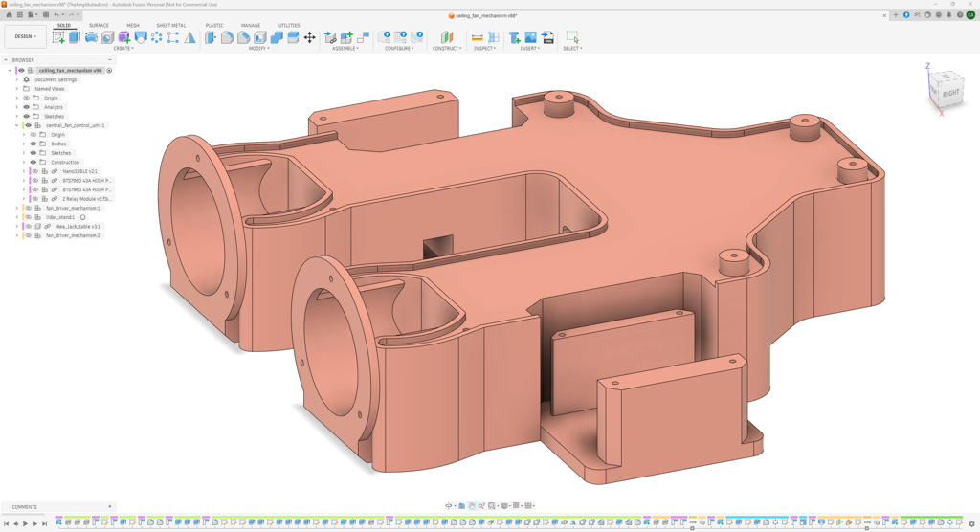
Task: Open the Inspect dropdown menu
Action: (484, 48)
